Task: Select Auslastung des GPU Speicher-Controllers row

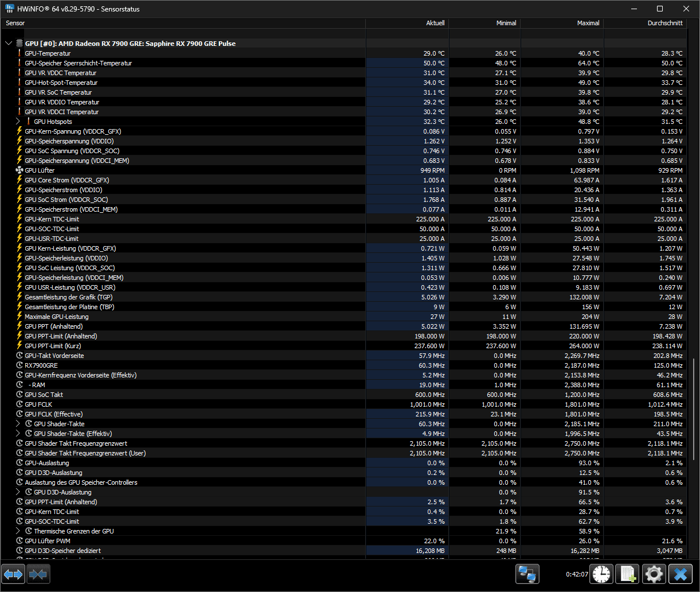Action: tap(344, 482)
